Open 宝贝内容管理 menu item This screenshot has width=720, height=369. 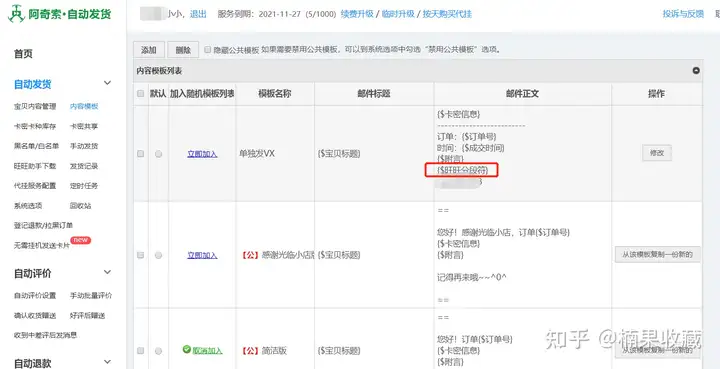coord(35,106)
